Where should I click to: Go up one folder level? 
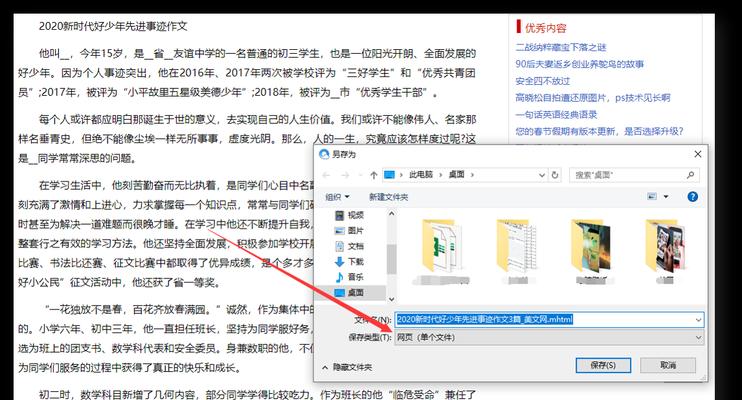373,175
